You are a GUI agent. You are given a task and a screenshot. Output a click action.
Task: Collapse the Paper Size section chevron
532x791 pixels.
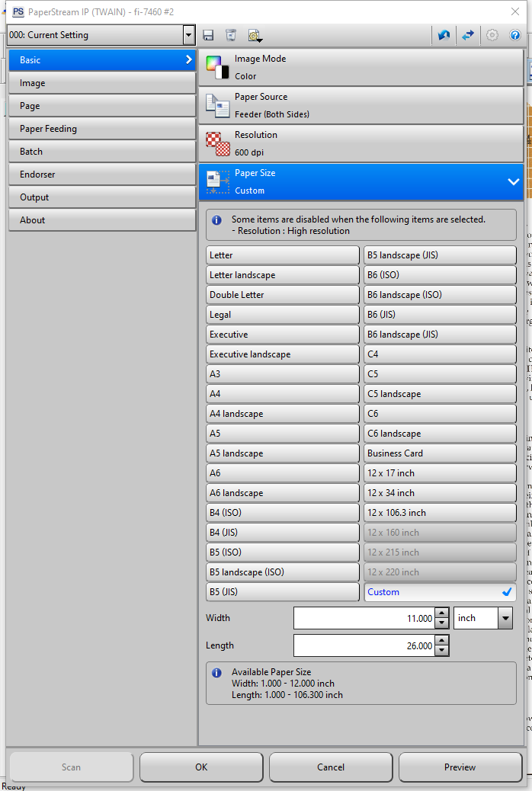513,182
